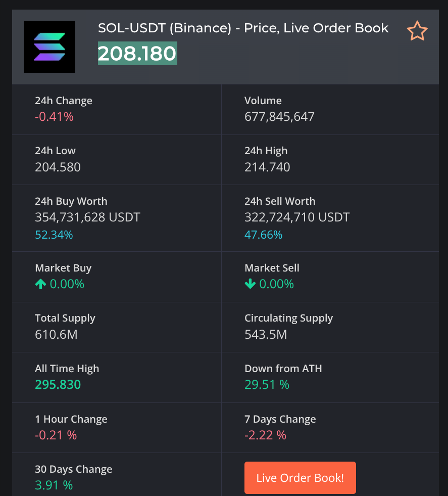This screenshot has width=448, height=496.
Task: Click the 24h Sell Worth 47.66% percentage
Action: click(264, 235)
